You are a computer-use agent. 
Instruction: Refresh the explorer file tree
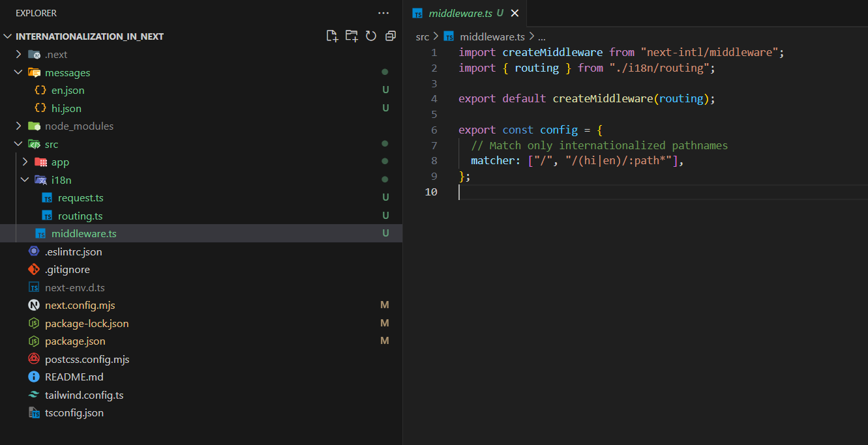(371, 36)
